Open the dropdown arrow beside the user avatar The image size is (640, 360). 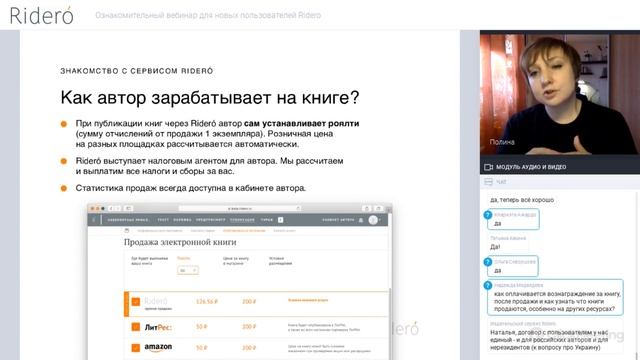[380, 220]
